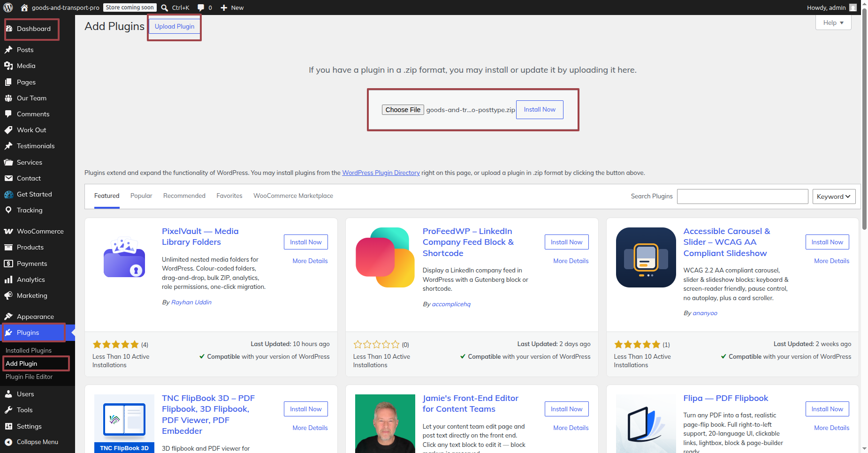
Task: Open author accomplicehq link
Action: (x=451, y=304)
